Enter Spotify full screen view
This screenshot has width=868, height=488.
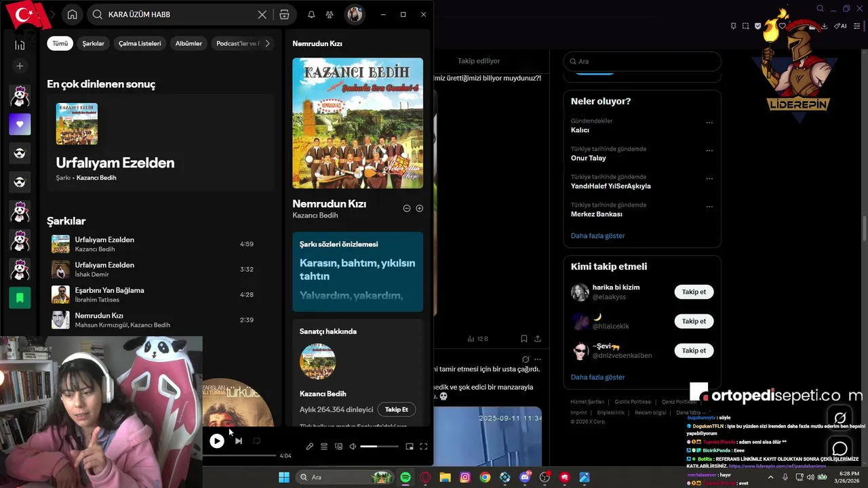click(423, 447)
